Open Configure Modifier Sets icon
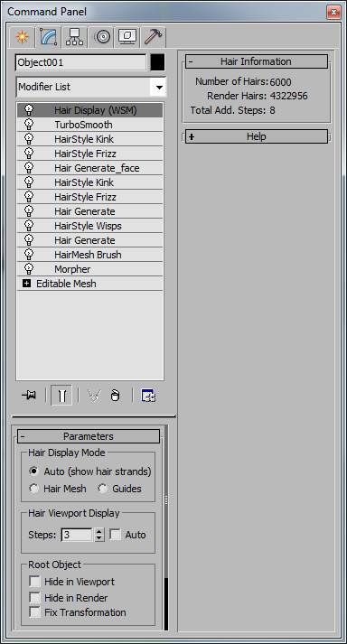Screen dimensions: 347x644 148,396
